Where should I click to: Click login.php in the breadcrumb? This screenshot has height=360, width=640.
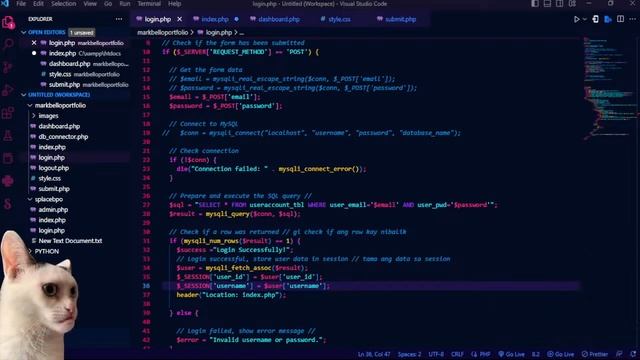click(219, 32)
